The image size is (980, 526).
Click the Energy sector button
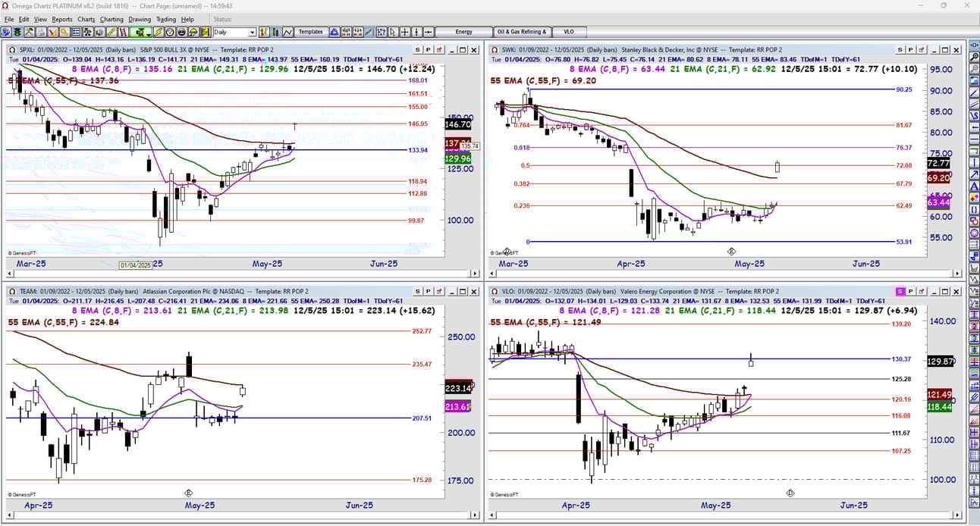(x=464, y=33)
